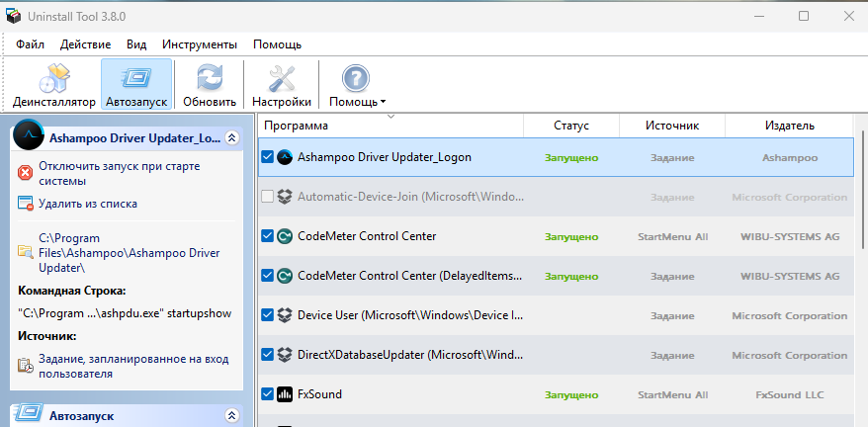868x427 pixels.
Task: Uncheck the first CodeMeter Control Center checkbox
Action: tap(267, 236)
